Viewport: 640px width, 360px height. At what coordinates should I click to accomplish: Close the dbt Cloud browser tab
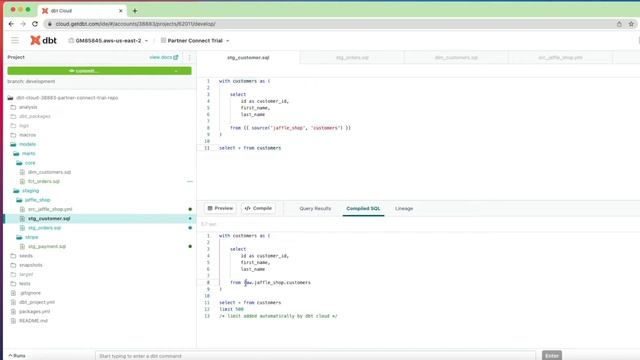coord(120,11)
